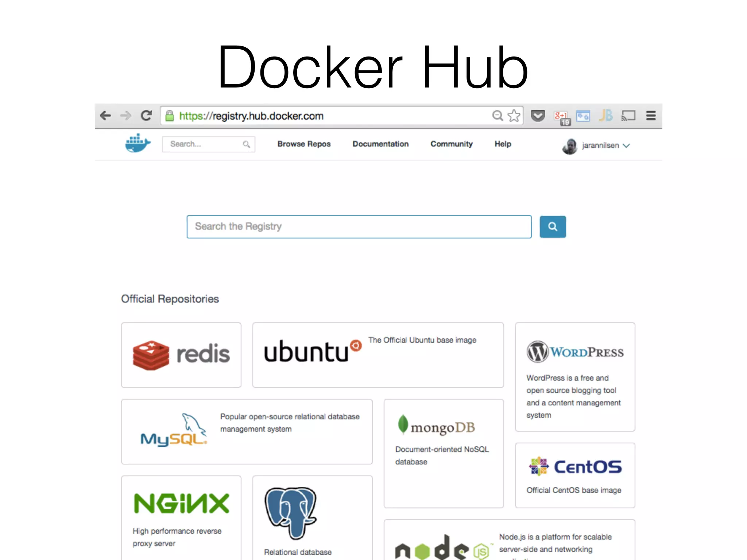Open Browse Repos menu item
This screenshot has height=560, width=747.
click(x=304, y=144)
